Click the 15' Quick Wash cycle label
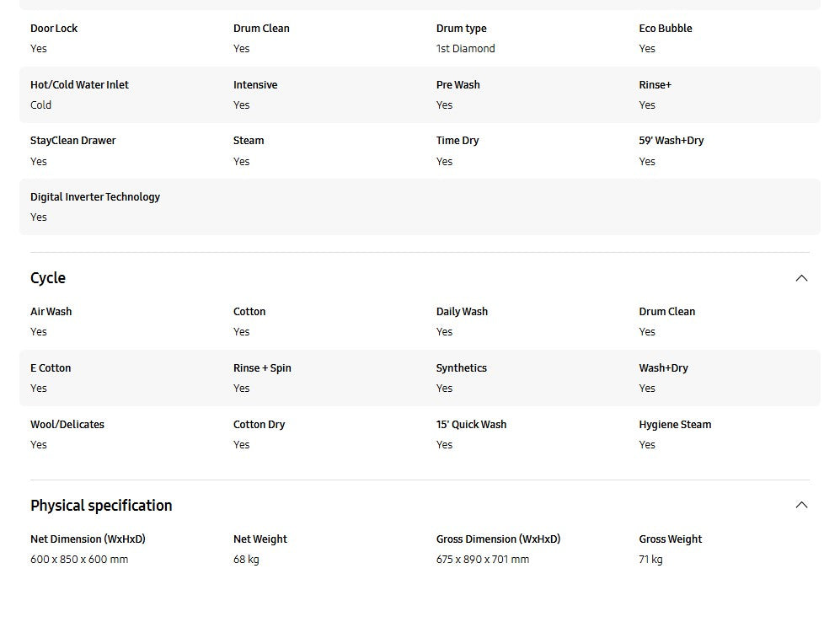Screen dimensions: 840x622 point(472,425)
